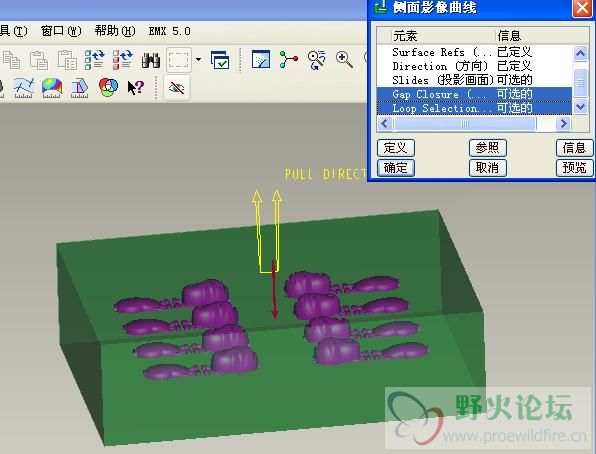This screenshot has height=454, width=596.
Task: Click the overlapping color circles icon
Action: tap(108, 87)
